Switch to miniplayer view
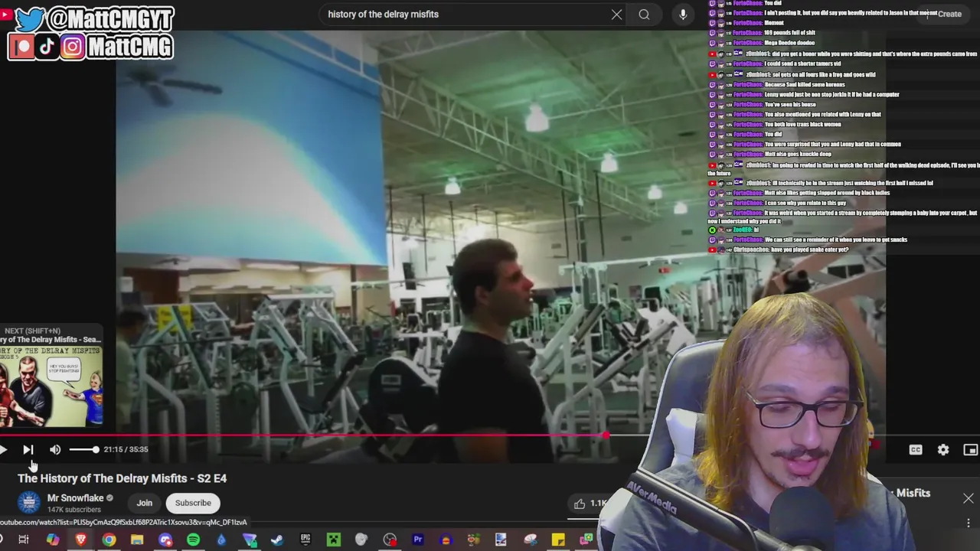The image size is (980, 551). coord(970,450)
